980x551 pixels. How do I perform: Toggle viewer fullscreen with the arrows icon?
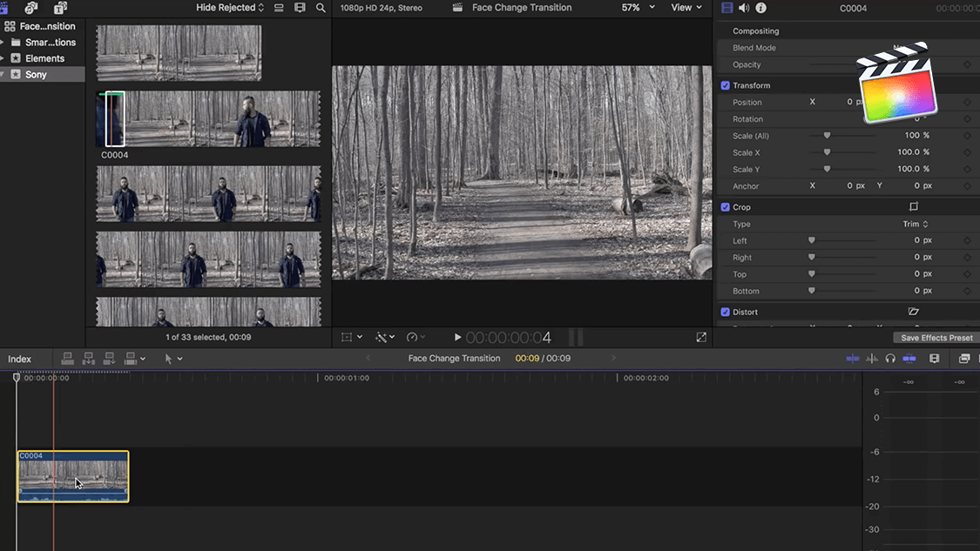click(701, 338)
